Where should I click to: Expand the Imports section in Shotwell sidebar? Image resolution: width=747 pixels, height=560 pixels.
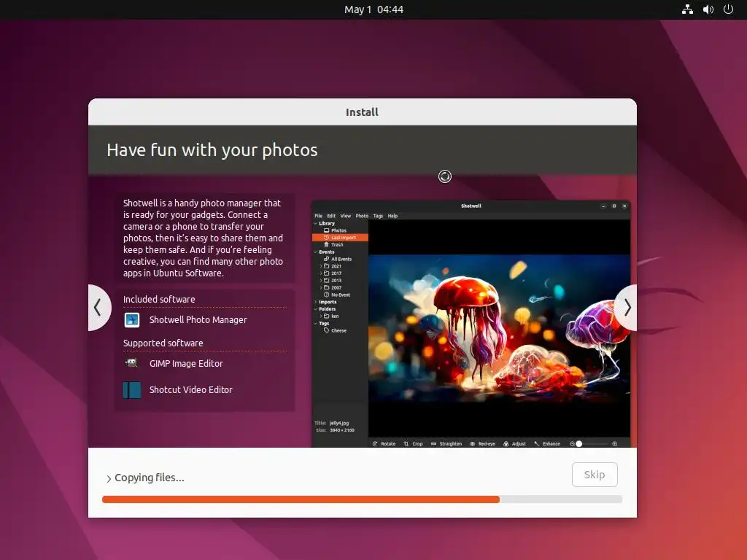(x=315, y=302)
